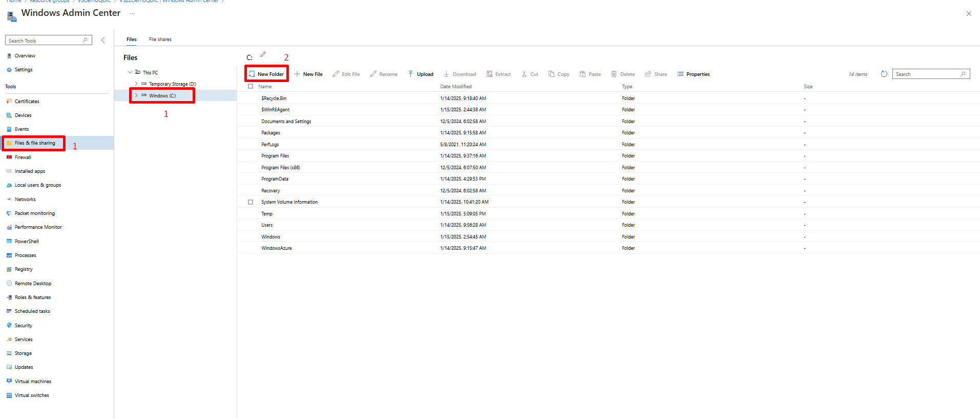980x419 pixels.
Task: Expand the Temporary Storage (D:) node
Action: point(136,84)
